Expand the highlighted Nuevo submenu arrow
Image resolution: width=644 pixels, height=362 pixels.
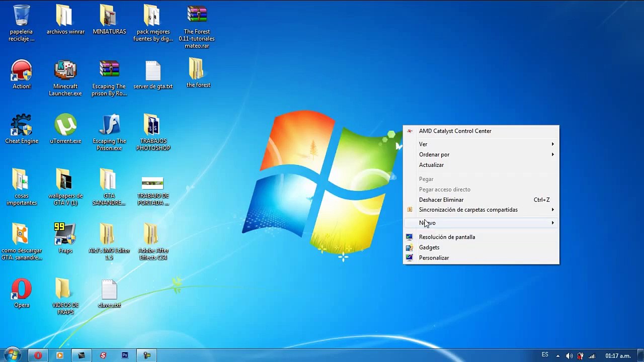552,223
